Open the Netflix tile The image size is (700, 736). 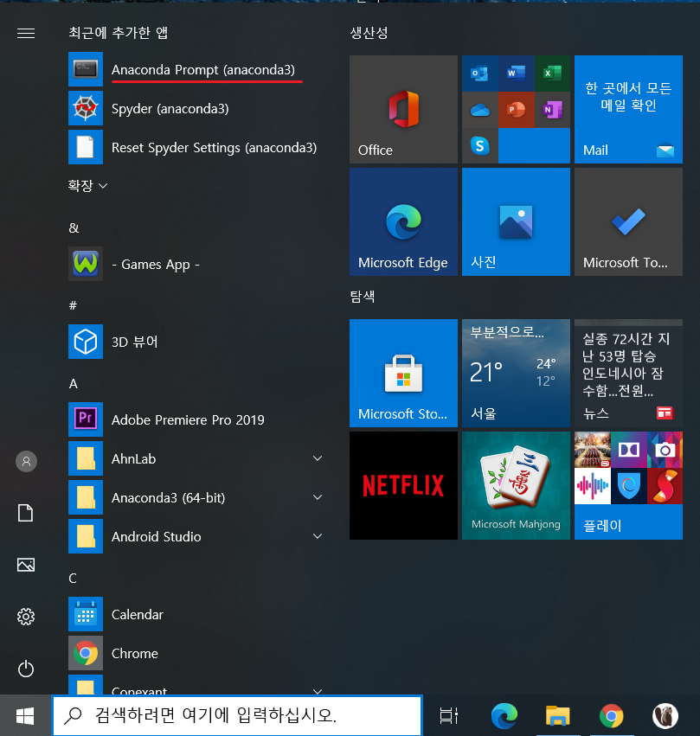click(x=403, y=485)
